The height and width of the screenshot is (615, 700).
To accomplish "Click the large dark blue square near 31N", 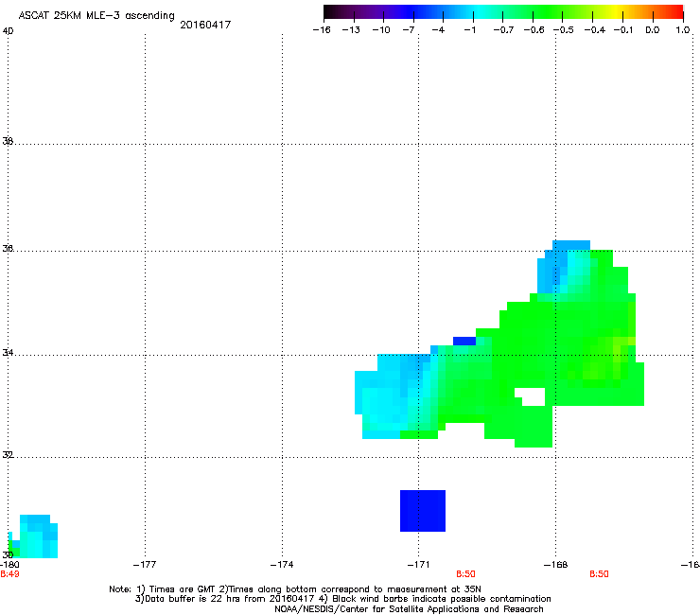I will pyautogui.click(x=422, y=511).
